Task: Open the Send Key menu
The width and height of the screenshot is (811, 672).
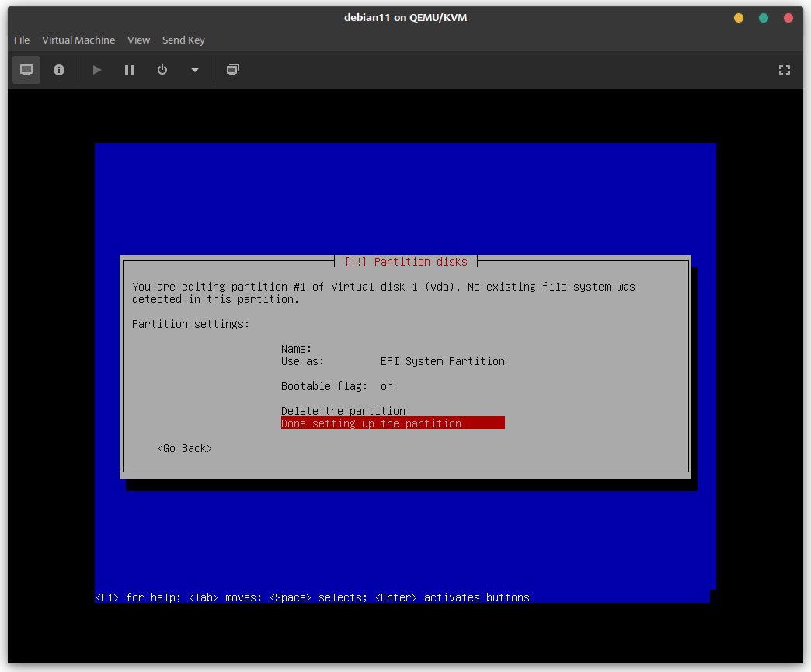Action: click(x=183, y=40)
